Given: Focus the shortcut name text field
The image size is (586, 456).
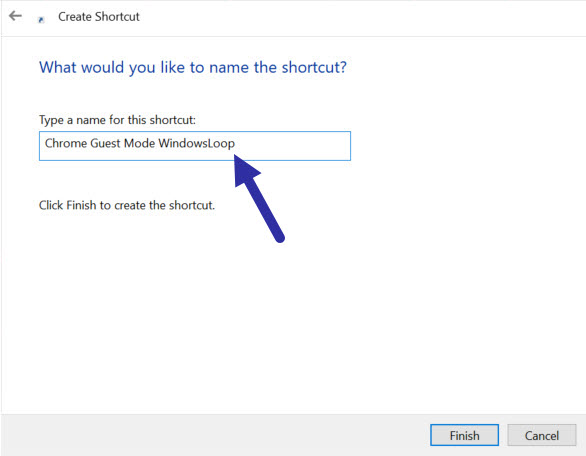Looking at the screenshot, I should pos(195,146).
